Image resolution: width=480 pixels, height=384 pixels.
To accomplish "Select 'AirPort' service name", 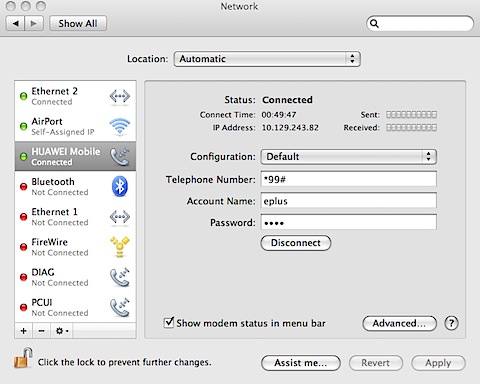I will click(47, 121).
